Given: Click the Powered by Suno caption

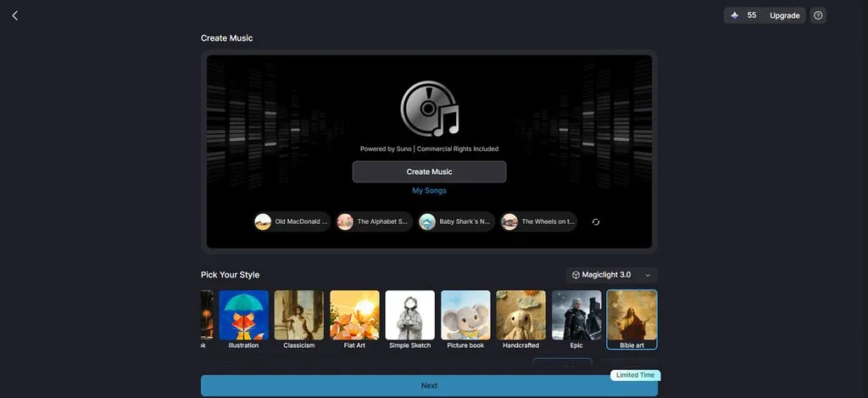Looking at the screenshot, I should 429,149.
